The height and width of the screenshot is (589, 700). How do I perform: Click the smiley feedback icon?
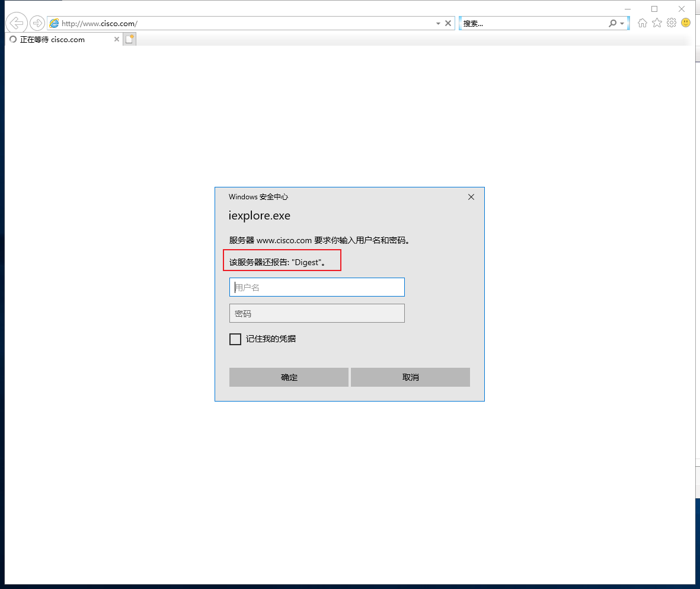[686, 23]
